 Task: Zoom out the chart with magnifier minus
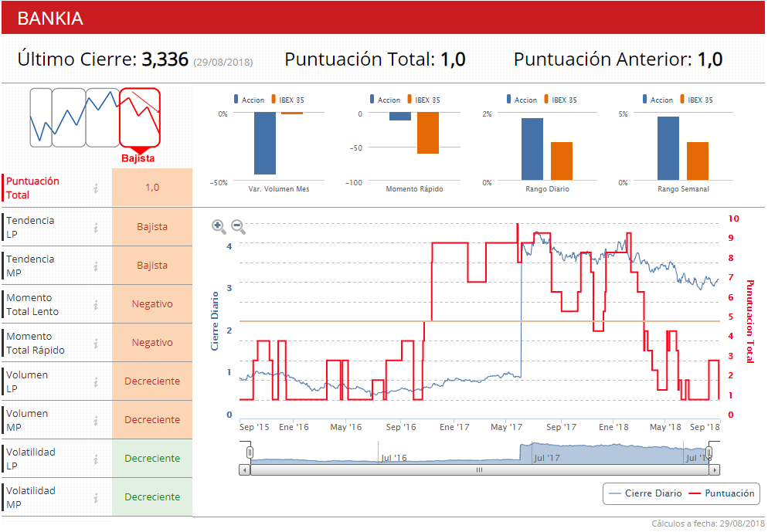click(238, 226)
